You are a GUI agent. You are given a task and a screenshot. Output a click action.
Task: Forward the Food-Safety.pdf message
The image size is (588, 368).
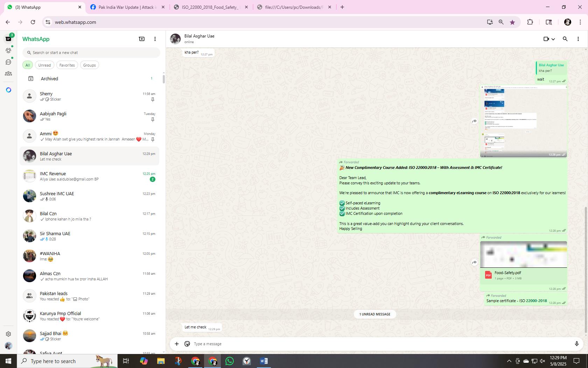click(474, 263)
